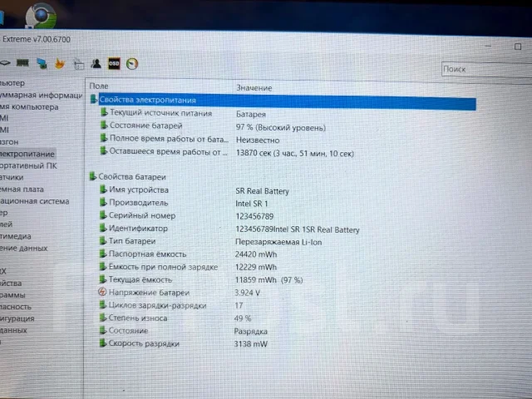
Task: Maximize the AIDA64 Extreme window
Action: (x=517, y=47)
